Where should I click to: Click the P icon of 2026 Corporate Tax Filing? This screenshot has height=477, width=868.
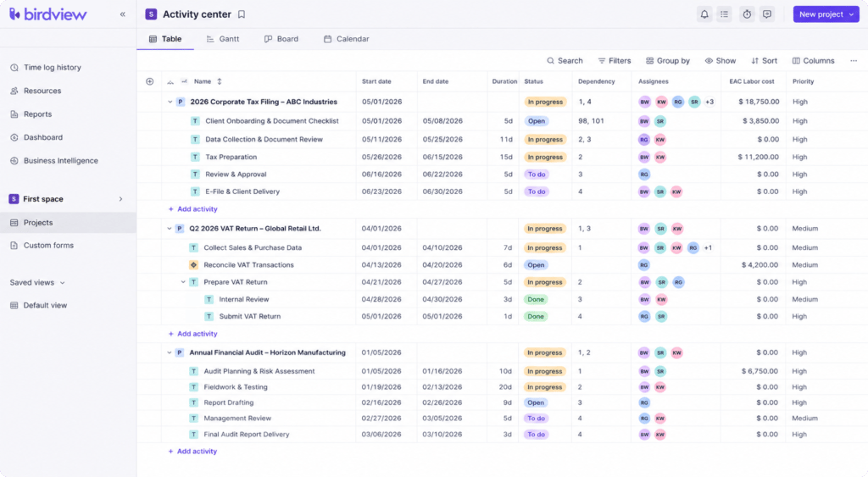point(181,102)
